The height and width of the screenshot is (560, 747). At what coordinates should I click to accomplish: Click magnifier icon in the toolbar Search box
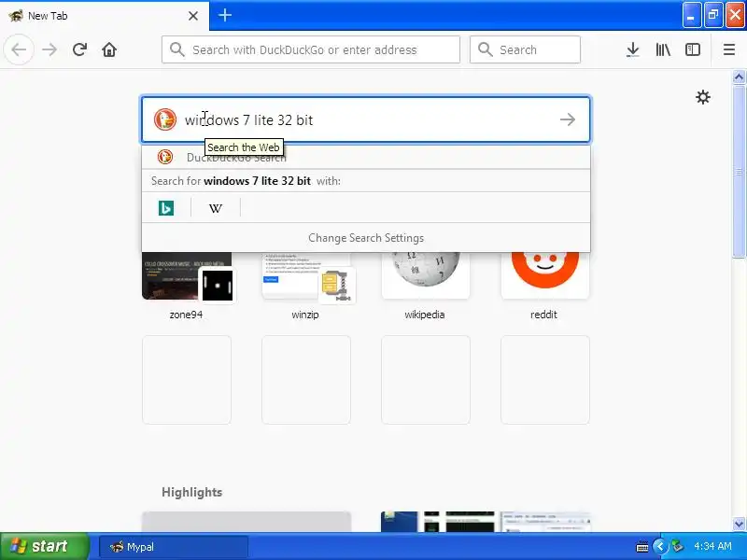[485, 49]
